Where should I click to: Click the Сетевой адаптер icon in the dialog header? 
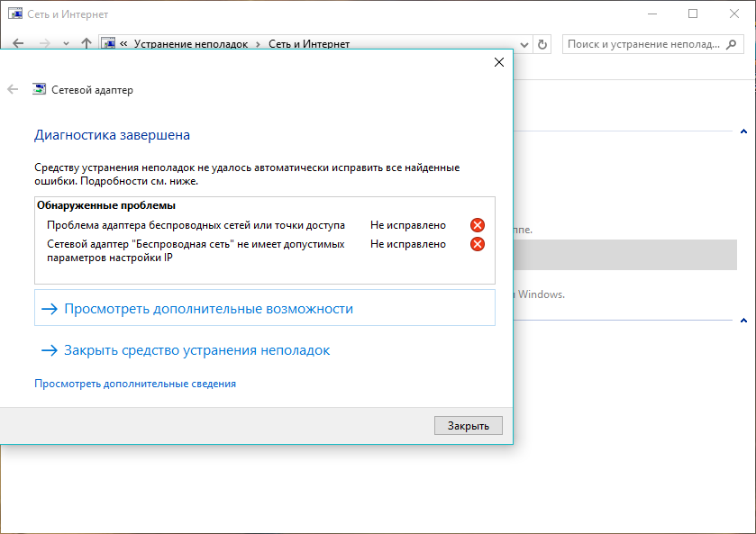(x=39, y=89)
